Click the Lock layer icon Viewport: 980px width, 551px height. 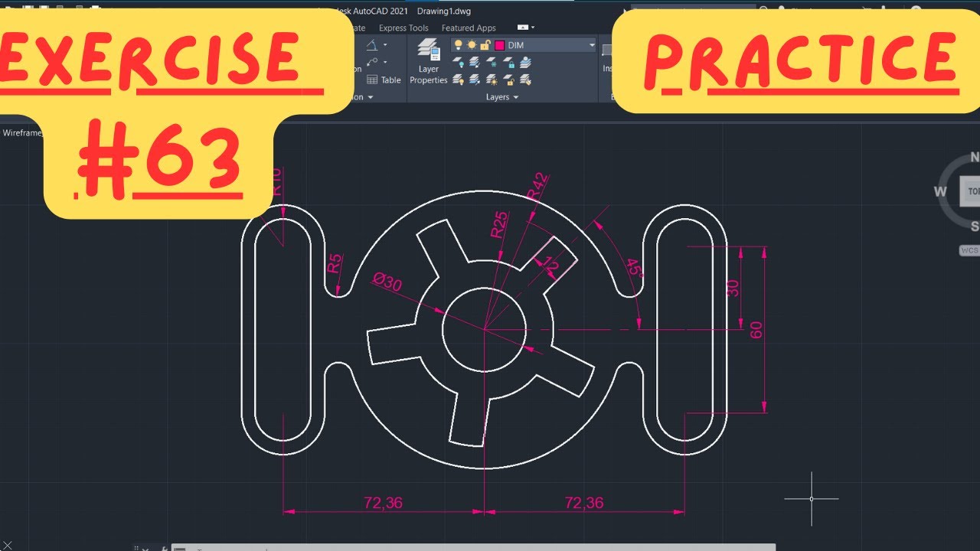coord(509,62)
